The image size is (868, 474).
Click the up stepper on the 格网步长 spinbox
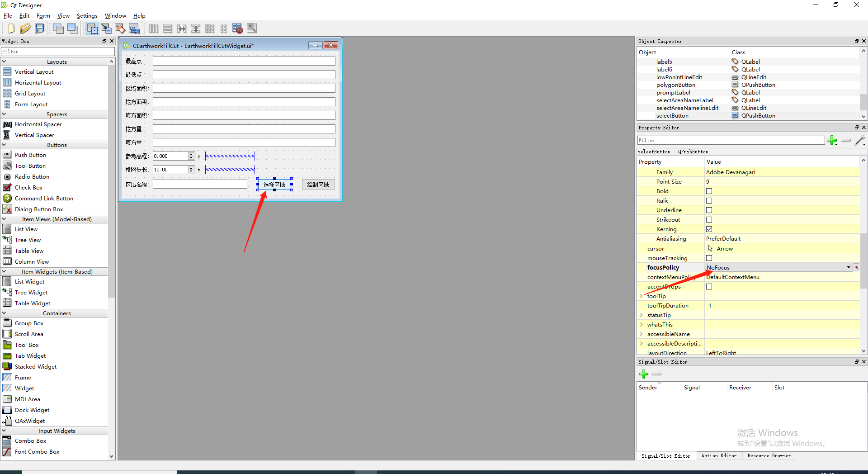(191, 167)
